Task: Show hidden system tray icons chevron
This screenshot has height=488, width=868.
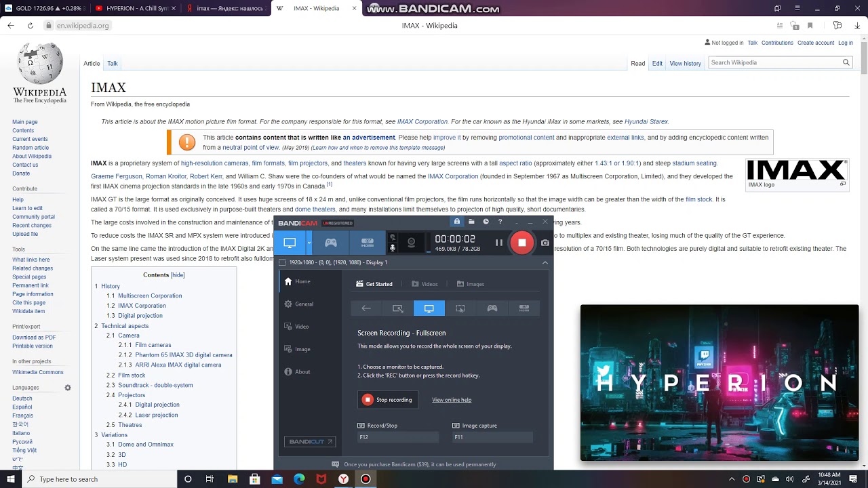Action: pyautogui.click(x=731, y=479)
